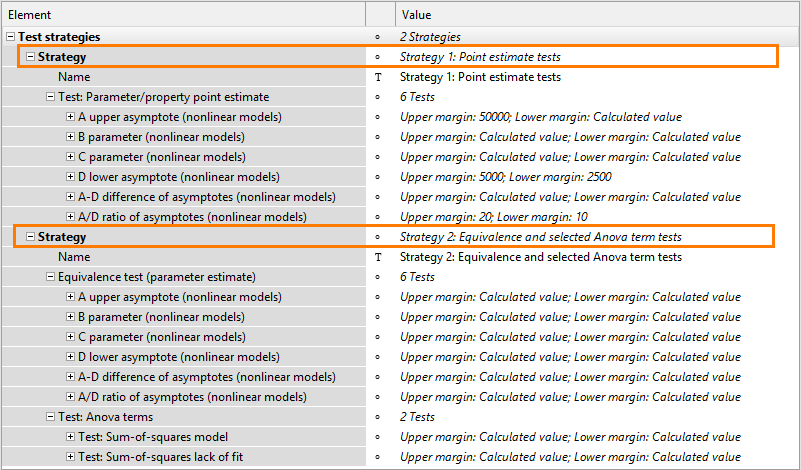Select the Element column header
The width and height of the screenshot is (801, 470).
[x=184, y=15]
